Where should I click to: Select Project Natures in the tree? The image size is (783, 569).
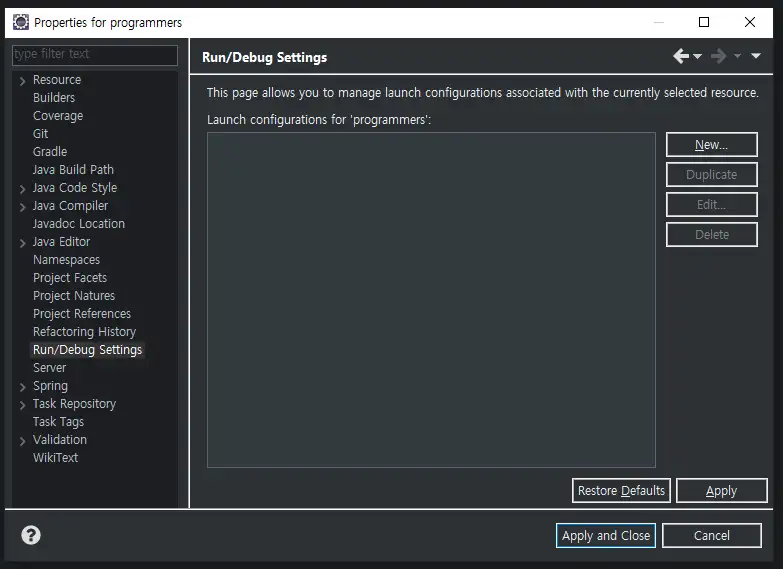[x=74, y=295]
